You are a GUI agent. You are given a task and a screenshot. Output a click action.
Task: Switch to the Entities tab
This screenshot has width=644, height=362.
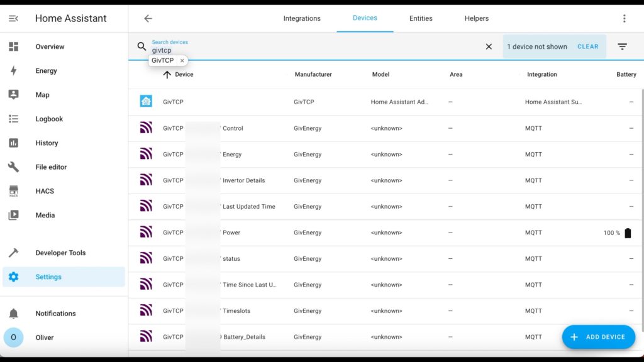point(421,18)
